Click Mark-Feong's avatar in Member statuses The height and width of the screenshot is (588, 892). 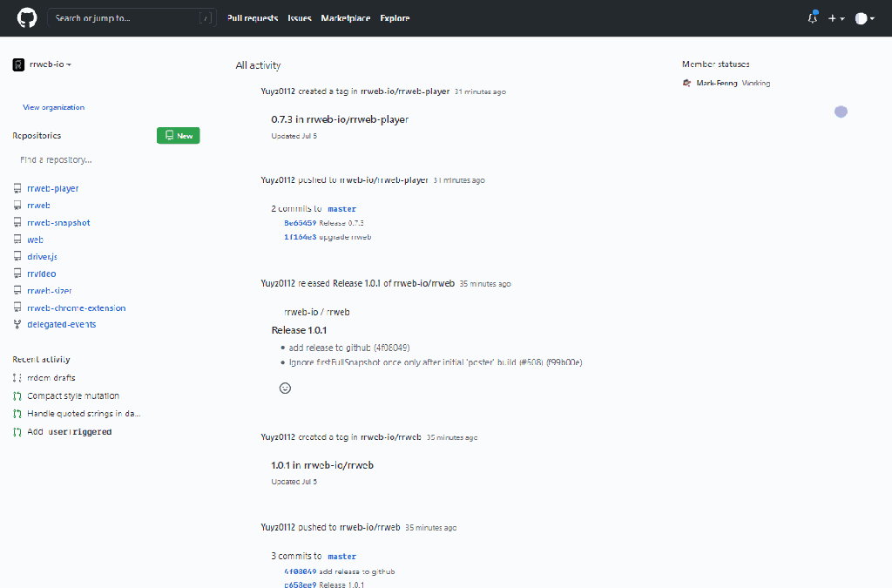(688, 83)
